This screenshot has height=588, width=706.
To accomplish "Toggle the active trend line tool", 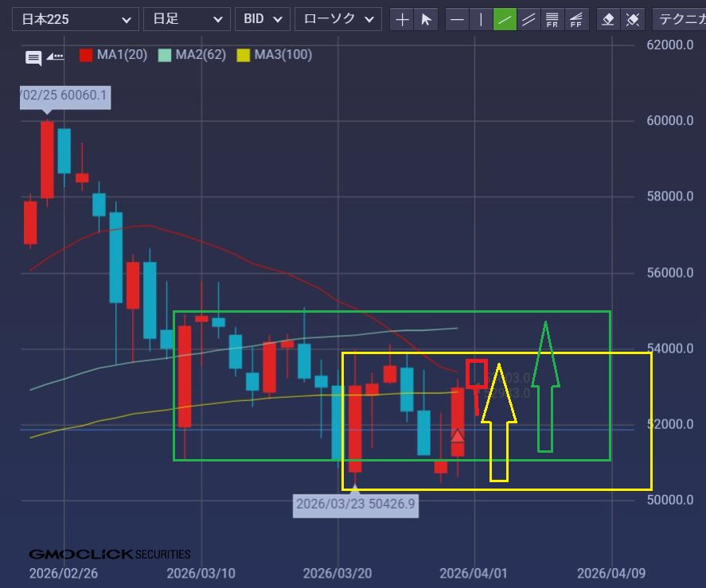I will [505, 20].
